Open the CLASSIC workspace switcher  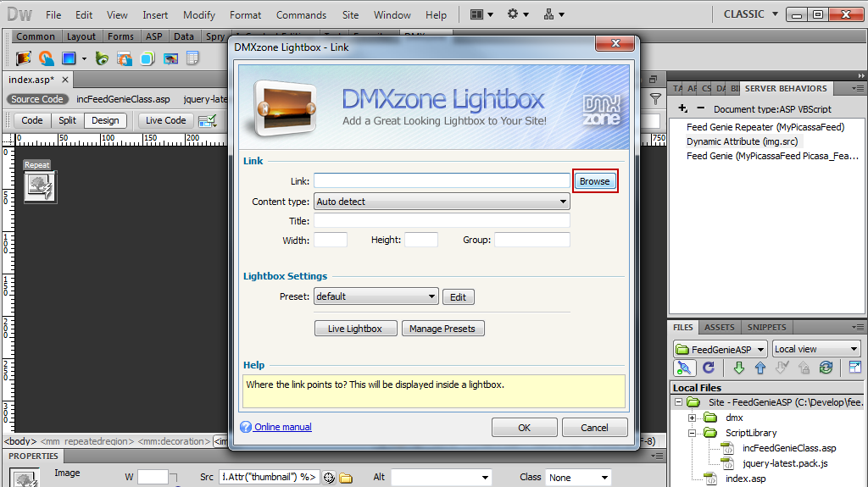[751, 14]
